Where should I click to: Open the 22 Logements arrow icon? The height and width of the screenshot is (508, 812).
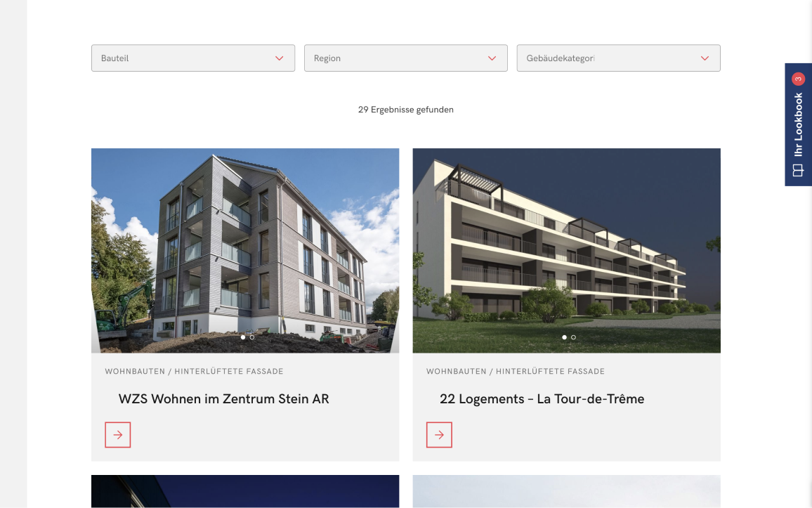point(439,435)
